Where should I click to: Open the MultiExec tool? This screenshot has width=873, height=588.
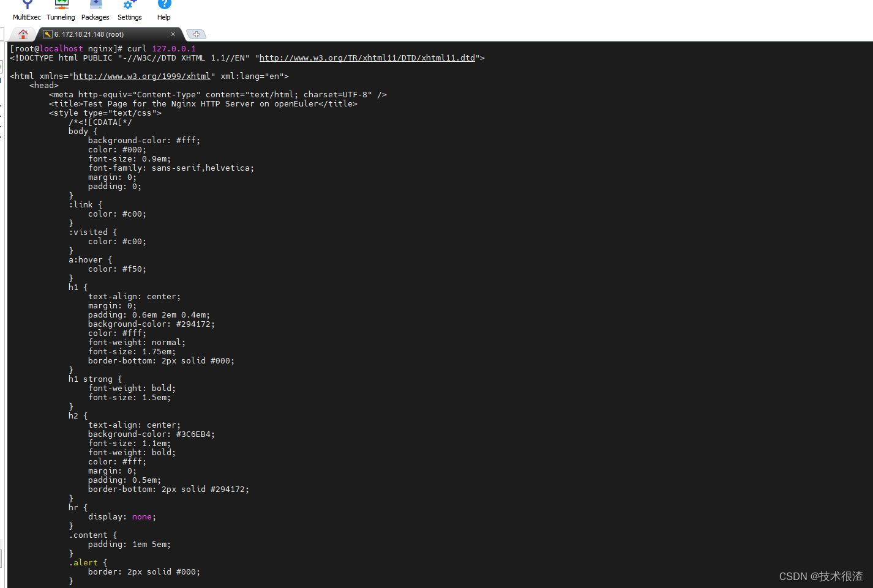click(27, 11)
